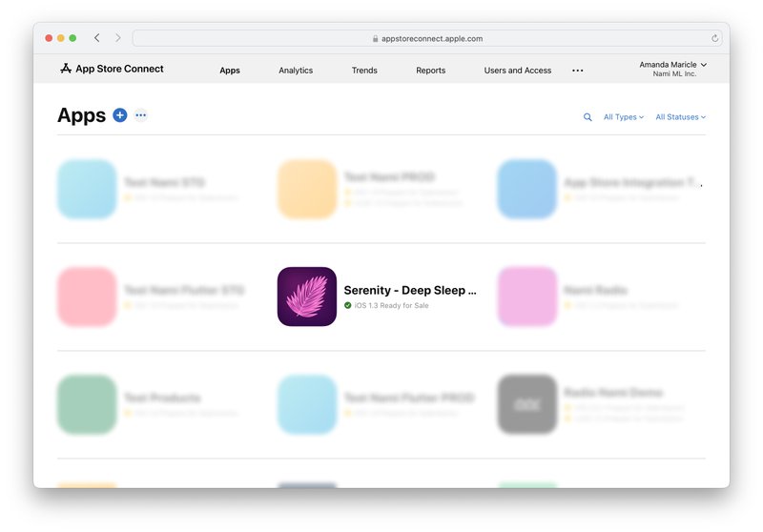Click the search magnifier icon

pyautogui.click(x=588, y=117)
